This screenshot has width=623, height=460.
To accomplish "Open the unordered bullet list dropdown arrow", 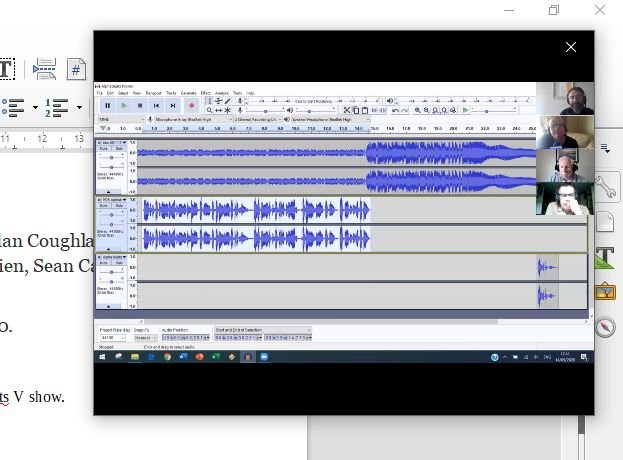I will point(35,107).
